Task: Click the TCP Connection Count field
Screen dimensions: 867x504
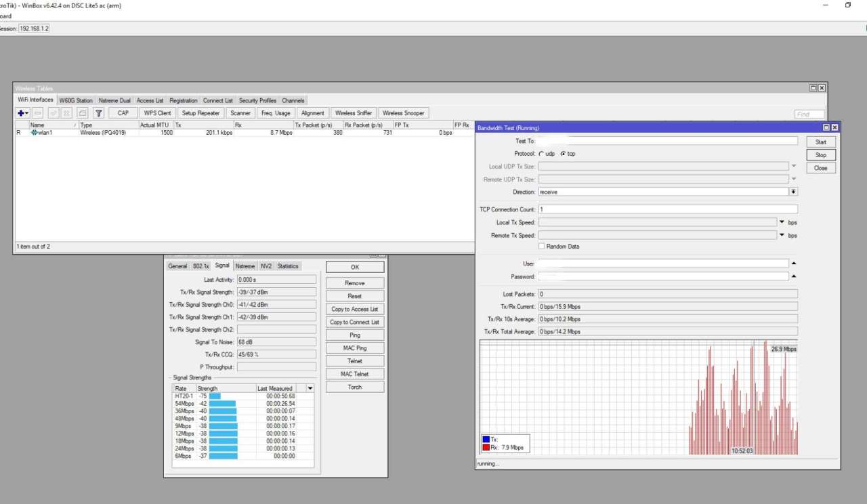Action: click(x=667, y=209)
